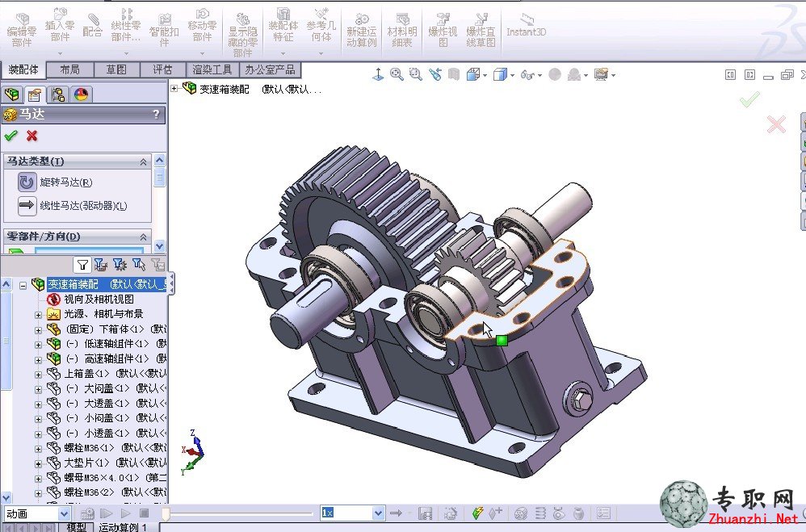Switch to the 装配体 tab
Screen dimensions: 806x532
pos(23,69)
